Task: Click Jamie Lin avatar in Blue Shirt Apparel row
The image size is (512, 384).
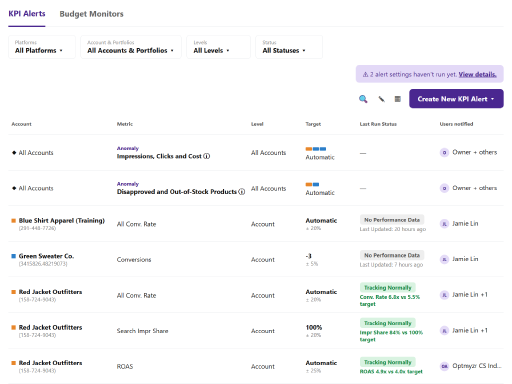Action: [444, 224]
